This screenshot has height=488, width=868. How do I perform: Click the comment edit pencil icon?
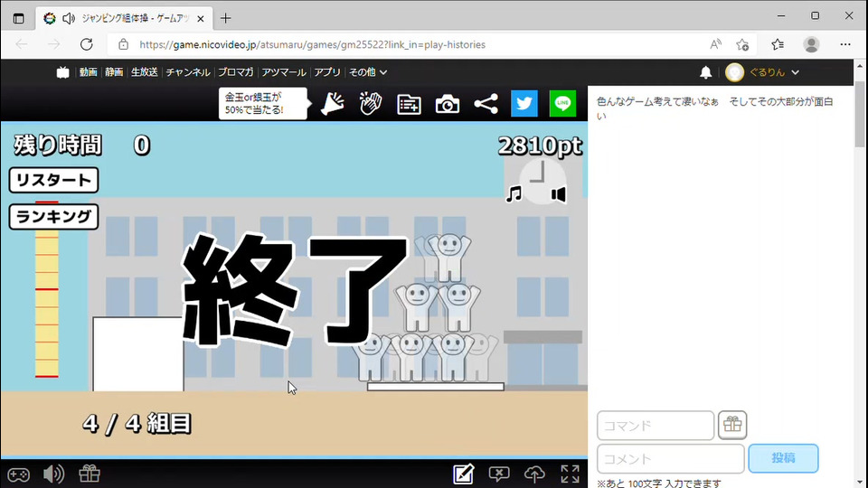point(463,474)
